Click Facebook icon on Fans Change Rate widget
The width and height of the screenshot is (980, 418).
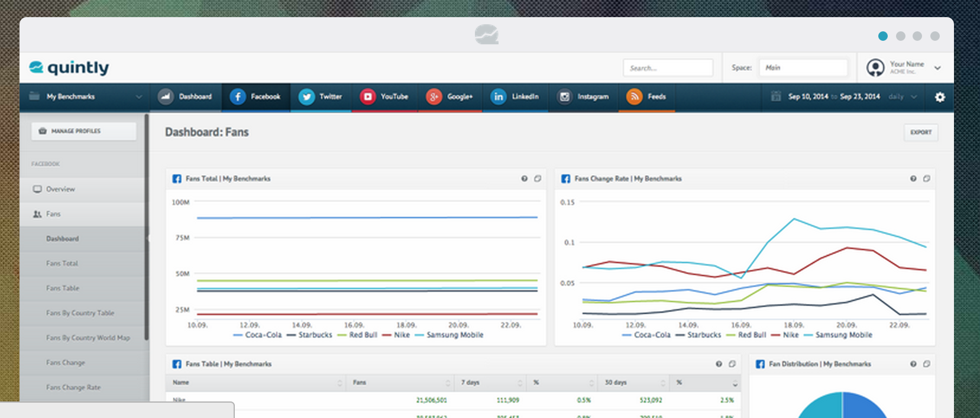pyautogui.click(x=566, y=179)
